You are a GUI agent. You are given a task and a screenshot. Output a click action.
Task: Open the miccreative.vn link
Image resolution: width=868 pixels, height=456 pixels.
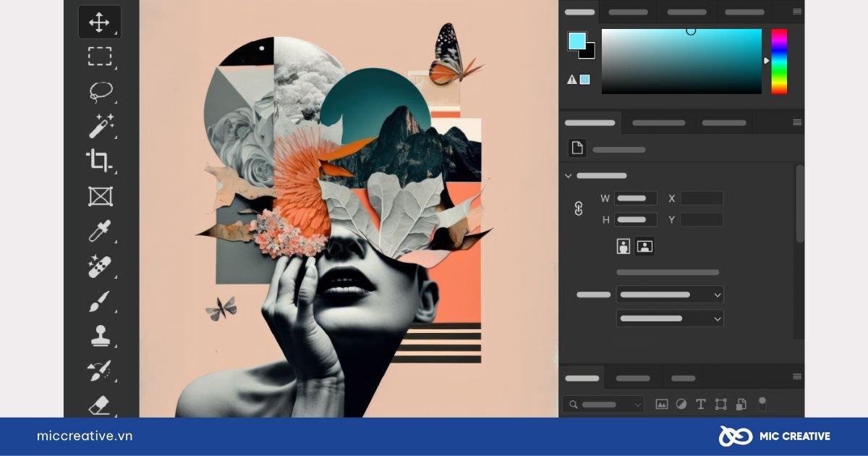(85, 436)
